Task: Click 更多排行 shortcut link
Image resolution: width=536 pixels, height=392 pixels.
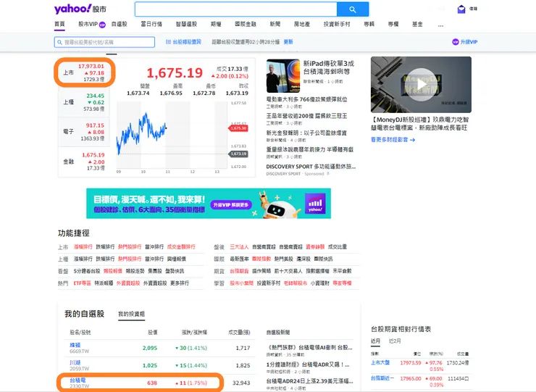Action: (180, 283)
